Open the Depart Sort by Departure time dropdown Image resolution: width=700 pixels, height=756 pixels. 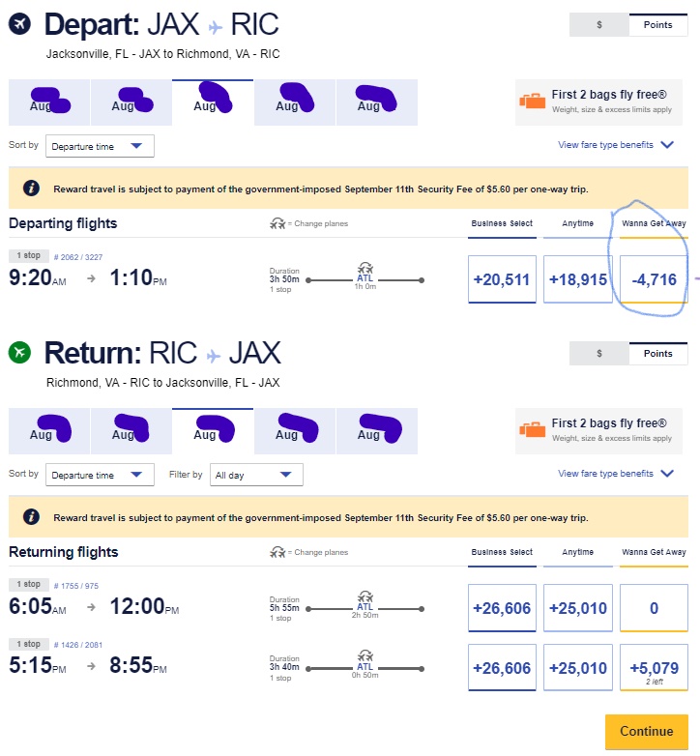pyautogui.click(x=100, y=146)
